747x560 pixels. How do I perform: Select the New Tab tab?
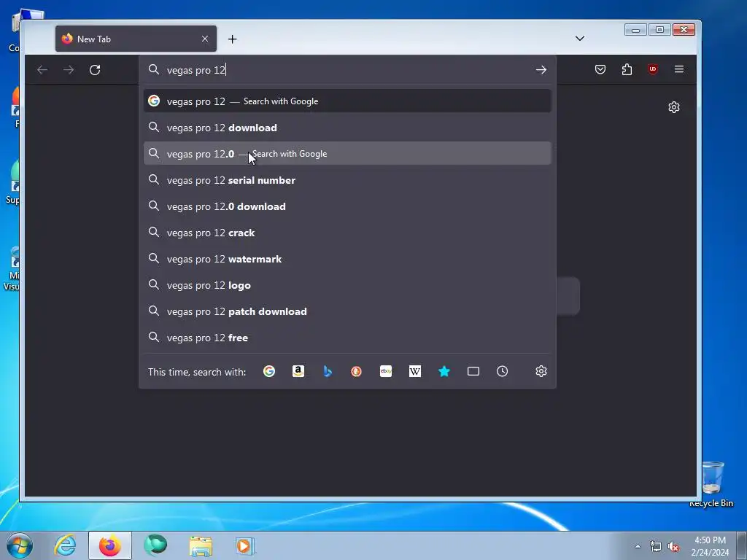[136, 39]
